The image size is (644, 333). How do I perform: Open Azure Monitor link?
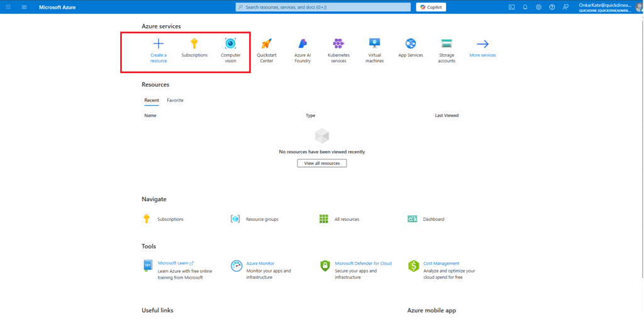[x=260, y=263]
